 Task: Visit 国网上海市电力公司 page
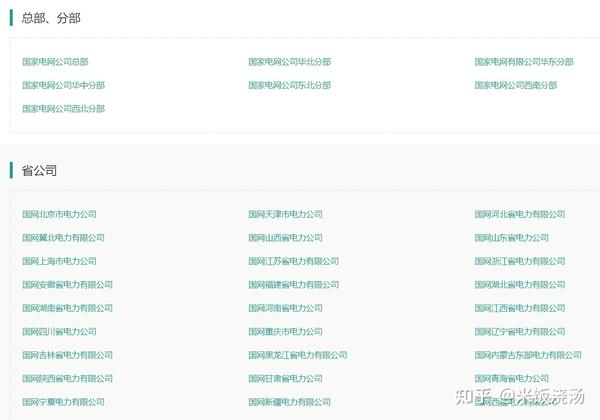tap(59, 261)
